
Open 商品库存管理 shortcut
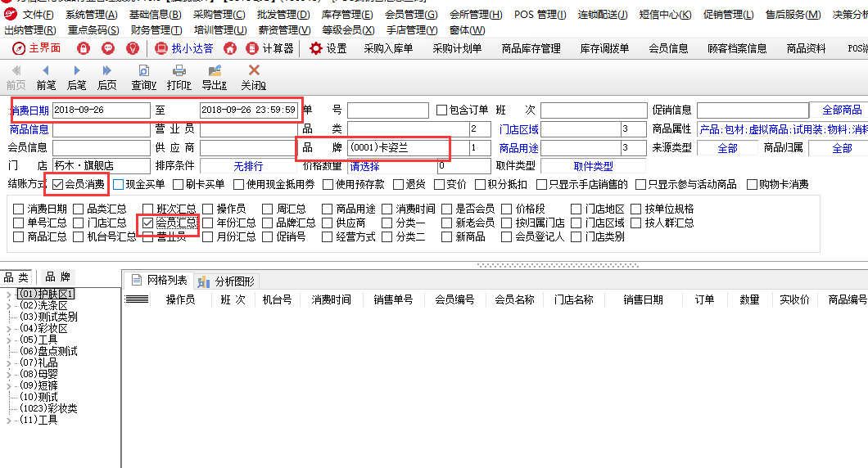tap(531, 48)
